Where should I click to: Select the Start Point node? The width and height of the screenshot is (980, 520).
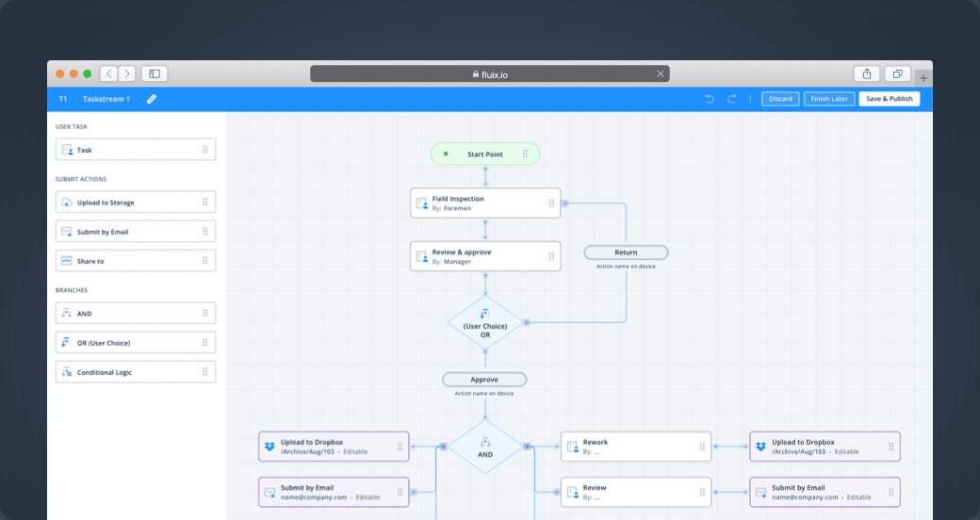(485, 154)
